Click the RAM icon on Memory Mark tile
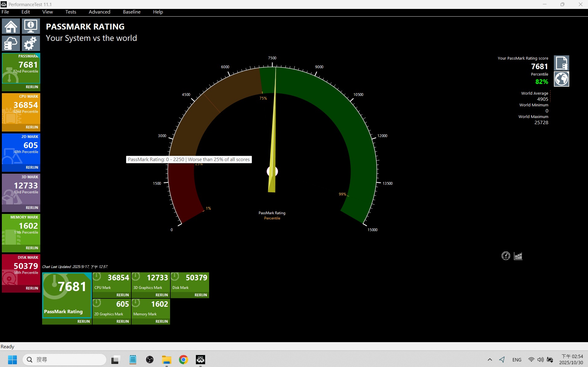The image size is (588, 367). tap(11, 237)
